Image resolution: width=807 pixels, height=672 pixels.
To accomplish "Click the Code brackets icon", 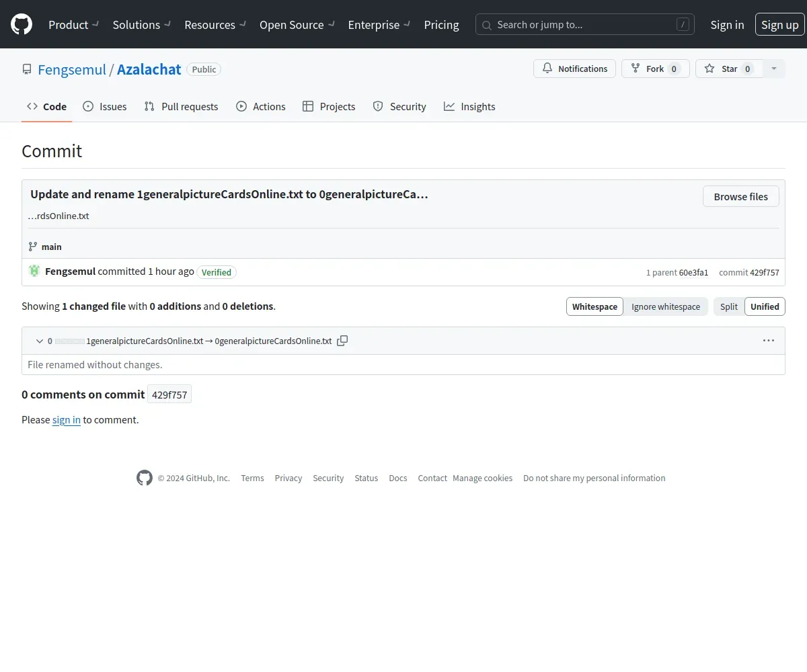I will click(32, 106).
